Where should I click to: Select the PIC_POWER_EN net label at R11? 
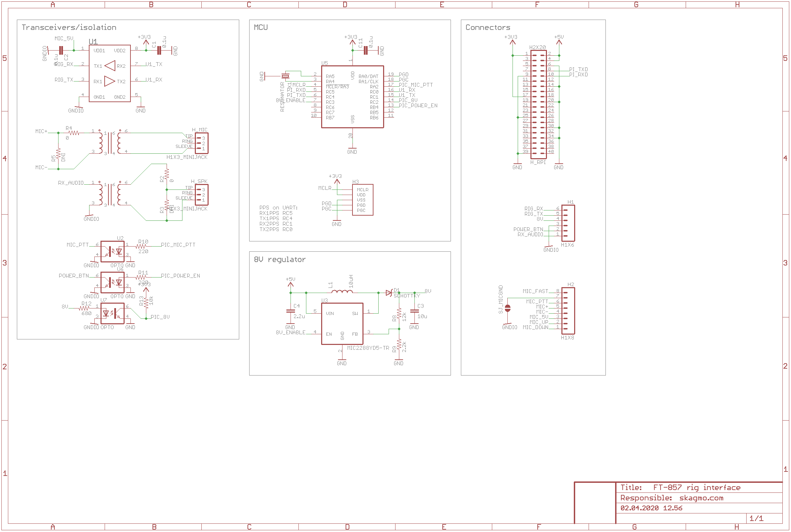pyautogui.click(x=180, y=276)
